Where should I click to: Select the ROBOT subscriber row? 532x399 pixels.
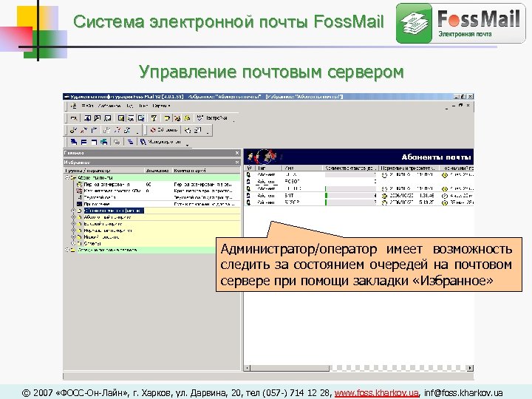[358, 182]
